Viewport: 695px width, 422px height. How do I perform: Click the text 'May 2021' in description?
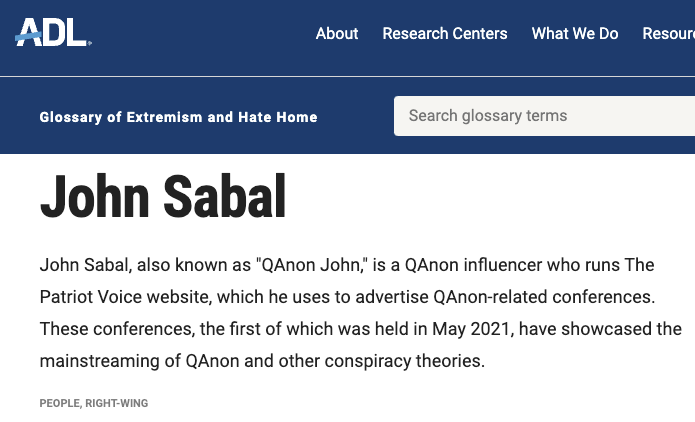tap(470, 329)
